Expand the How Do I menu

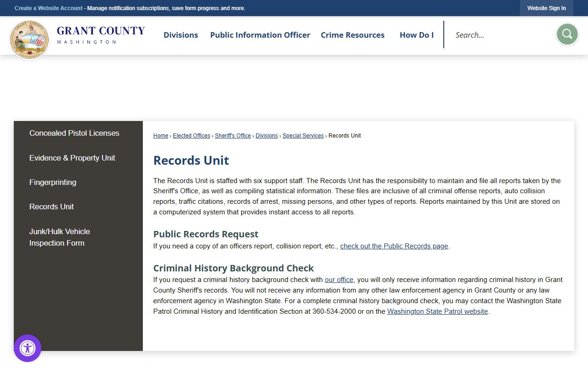pos(416,35)
